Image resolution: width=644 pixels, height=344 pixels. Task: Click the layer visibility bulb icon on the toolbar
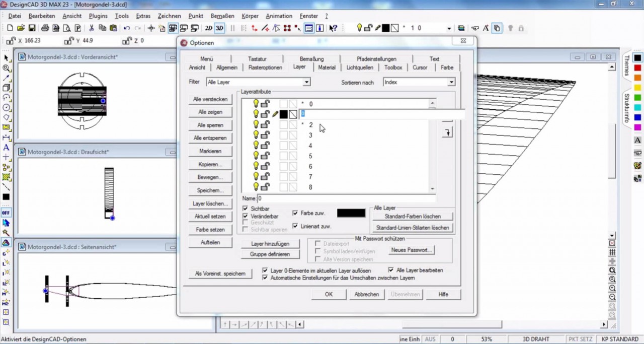[x=360, y=28]
